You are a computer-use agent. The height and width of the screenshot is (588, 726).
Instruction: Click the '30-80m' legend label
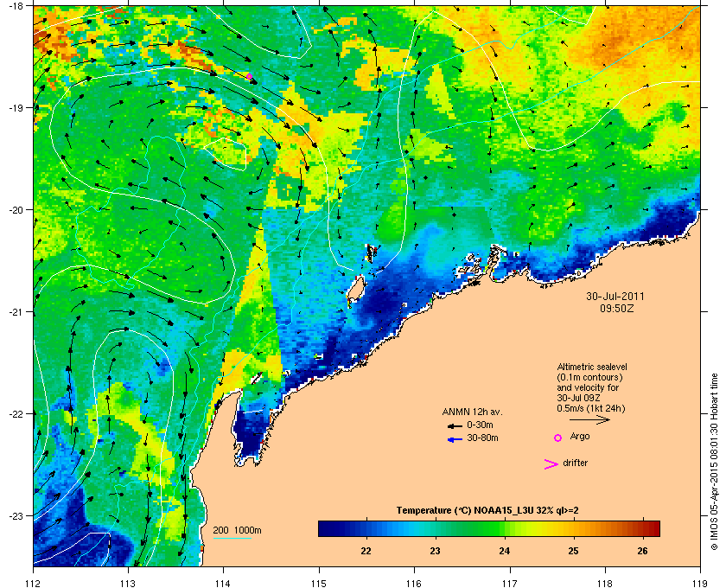(x=482, y=438)
